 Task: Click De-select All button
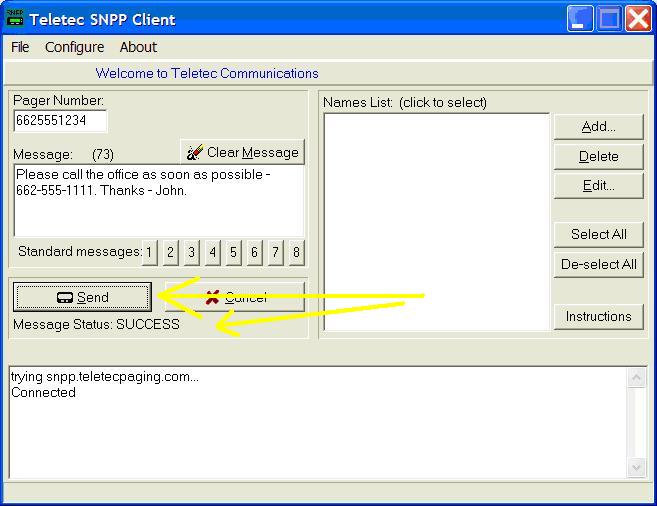(x=598, y=265)
